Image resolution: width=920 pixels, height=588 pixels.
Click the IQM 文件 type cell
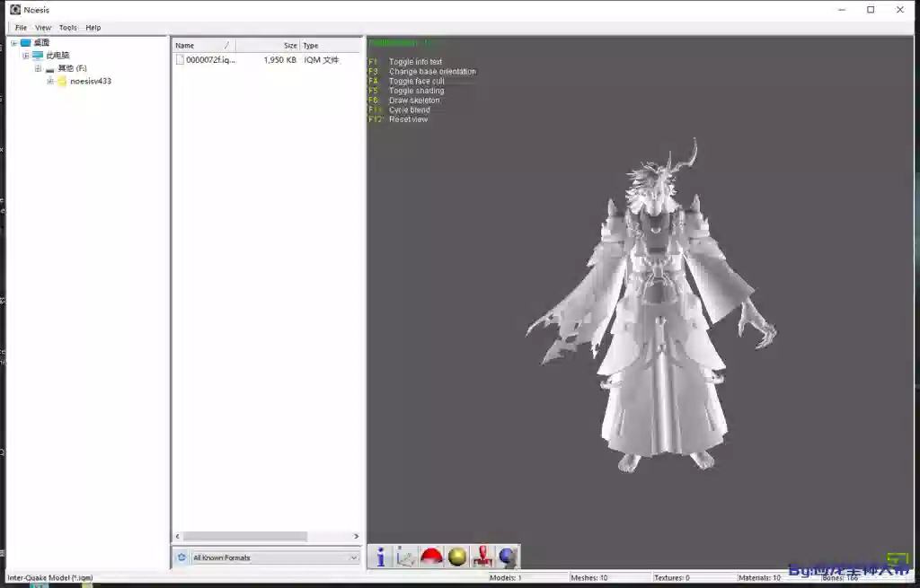322,60
